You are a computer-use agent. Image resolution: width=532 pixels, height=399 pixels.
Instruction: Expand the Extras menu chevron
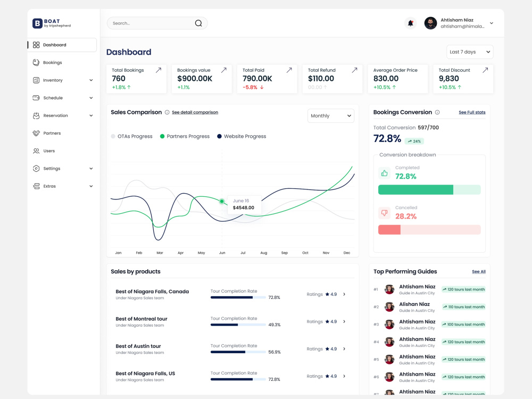[x=91, y=186]
